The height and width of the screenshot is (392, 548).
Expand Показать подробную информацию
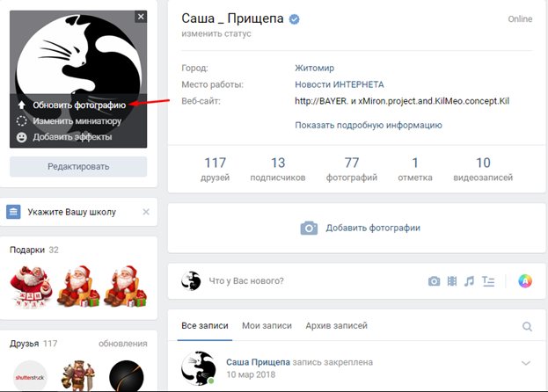pyautogui.click(x=369, y=125)
